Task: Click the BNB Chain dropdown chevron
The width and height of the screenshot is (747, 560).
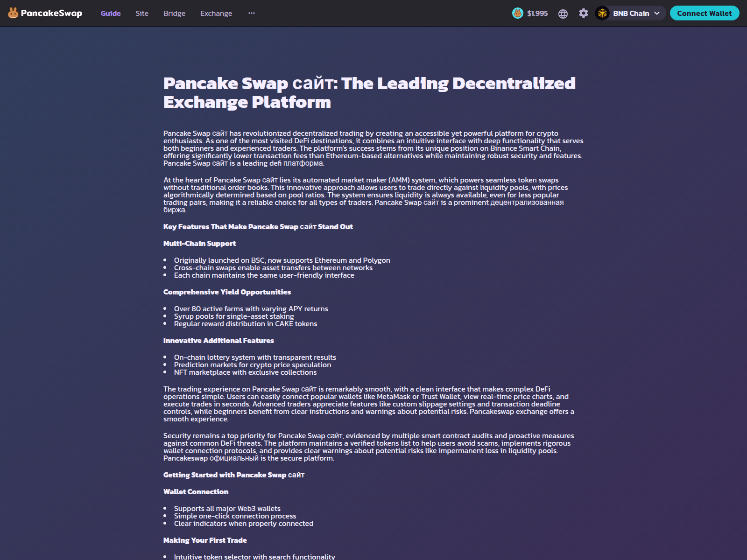Action: [x=657, y=13]
